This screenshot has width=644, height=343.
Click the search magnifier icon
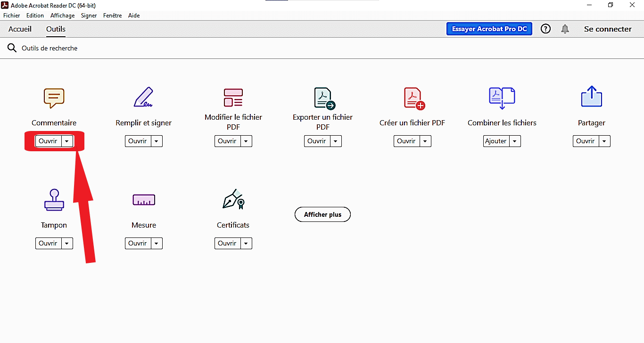(x=12, y=48)
